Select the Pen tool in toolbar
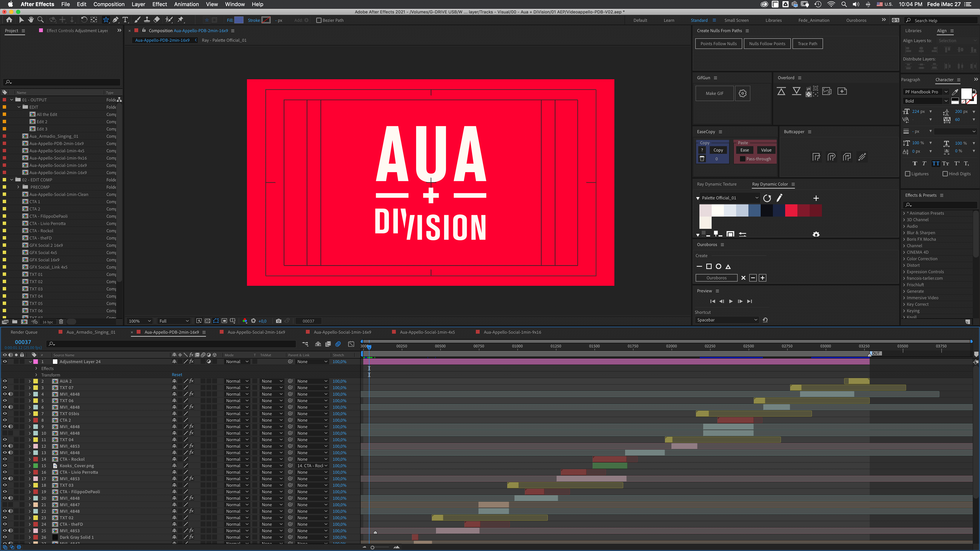The width and height of the screenshot is (980, 551). point(116,20)
